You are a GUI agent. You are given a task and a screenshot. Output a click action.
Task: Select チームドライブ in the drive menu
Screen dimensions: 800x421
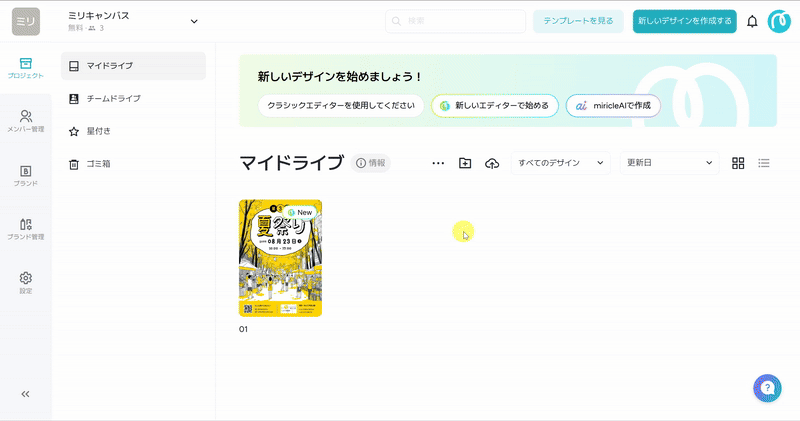click(112, 98)
